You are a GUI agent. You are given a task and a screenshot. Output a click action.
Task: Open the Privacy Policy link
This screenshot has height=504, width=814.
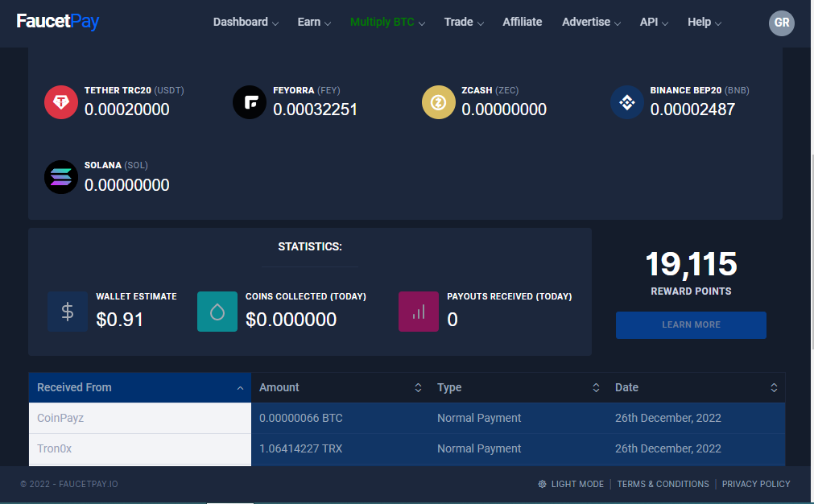tap(756, 484)
